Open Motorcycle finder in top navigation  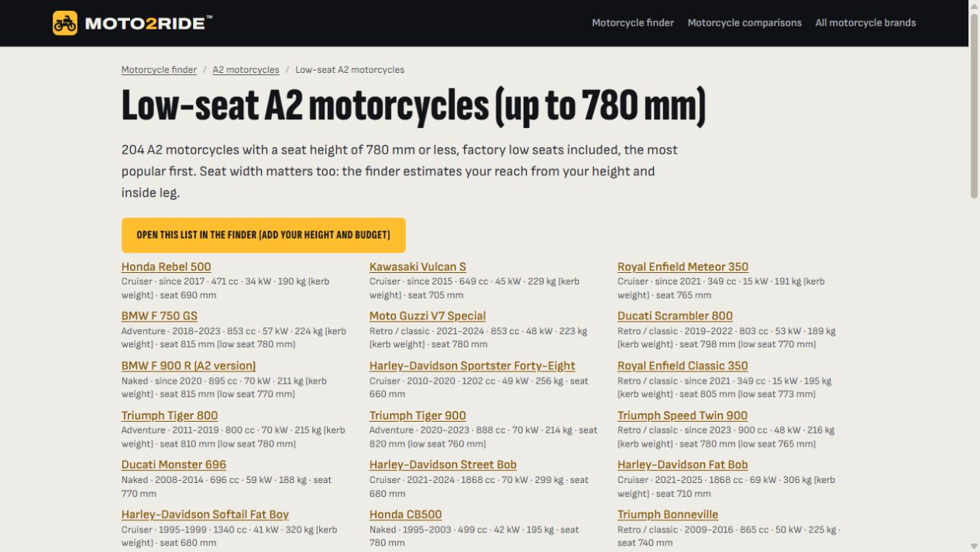click(633, 23)
